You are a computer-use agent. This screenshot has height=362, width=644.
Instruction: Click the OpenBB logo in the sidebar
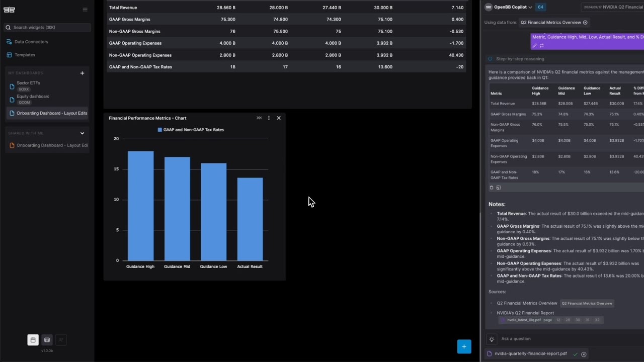click(9, 10)
